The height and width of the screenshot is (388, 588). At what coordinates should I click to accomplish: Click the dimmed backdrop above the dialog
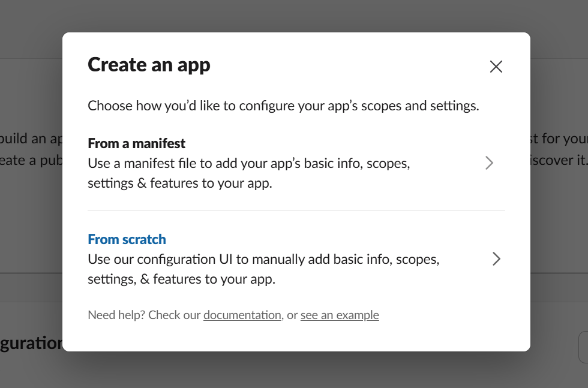pyautogui.click(x=294, y=15)
